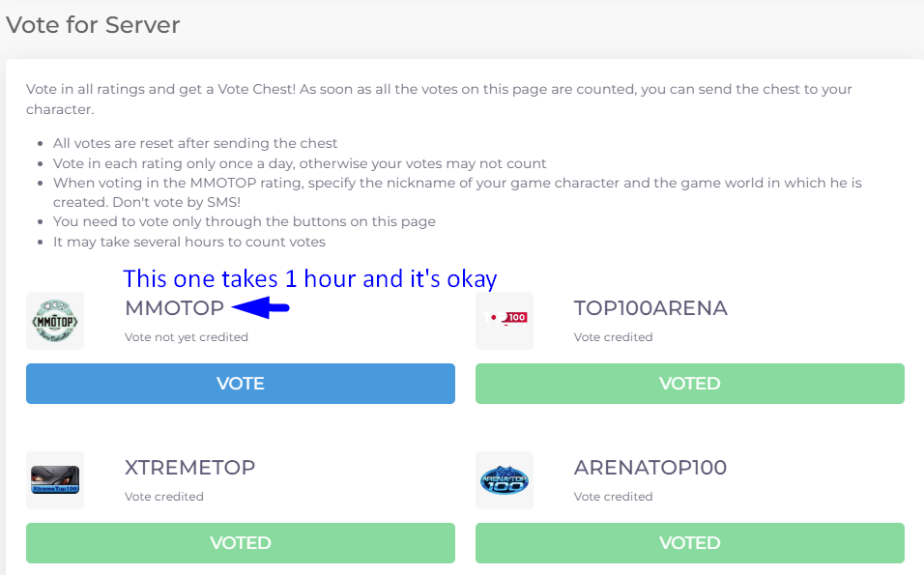Click the blue arrow pointing at MMOTOP
924x575 pixels.
(260, 307)
